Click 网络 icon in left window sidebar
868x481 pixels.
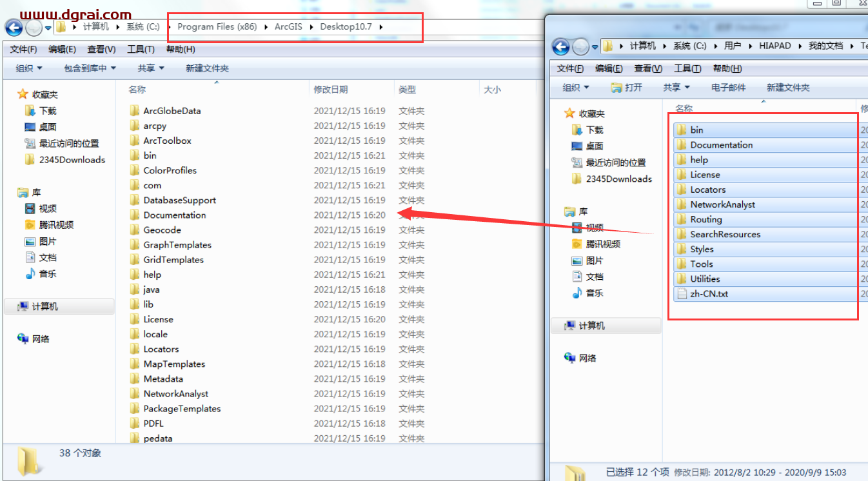23,339
